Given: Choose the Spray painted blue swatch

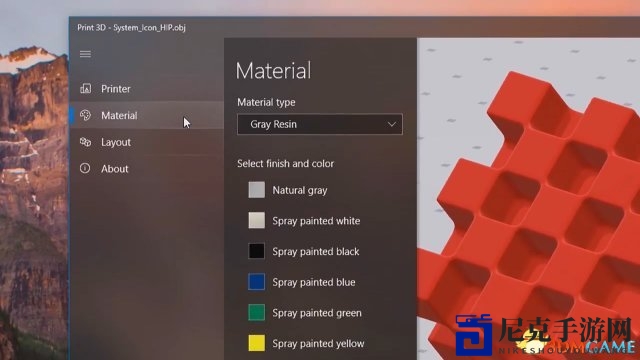Looking at the screenshot, I should [256, 282].
